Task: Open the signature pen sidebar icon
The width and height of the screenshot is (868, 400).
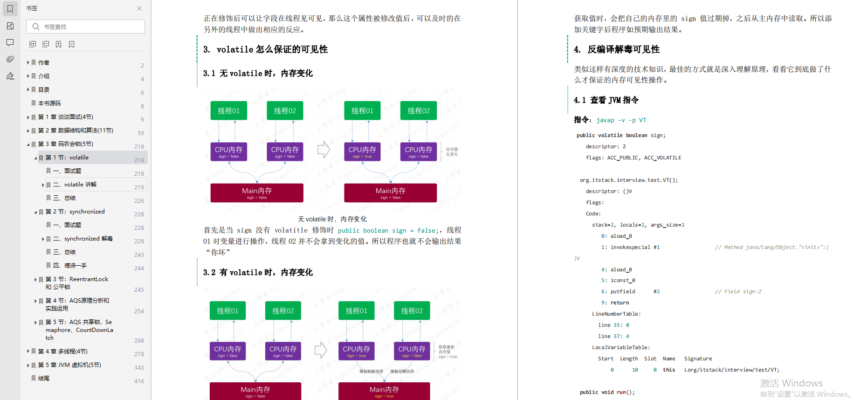Action: (10, 76)
